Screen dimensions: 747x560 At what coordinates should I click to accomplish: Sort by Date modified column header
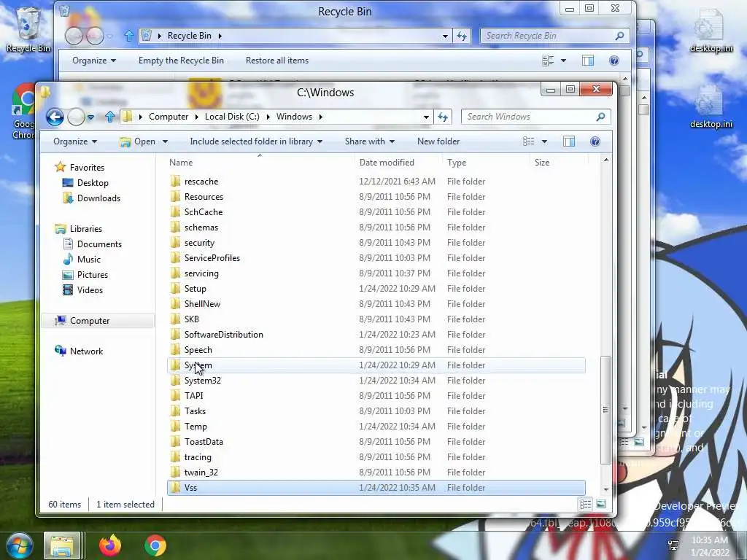pyautogui.click(x=399, y=163)
